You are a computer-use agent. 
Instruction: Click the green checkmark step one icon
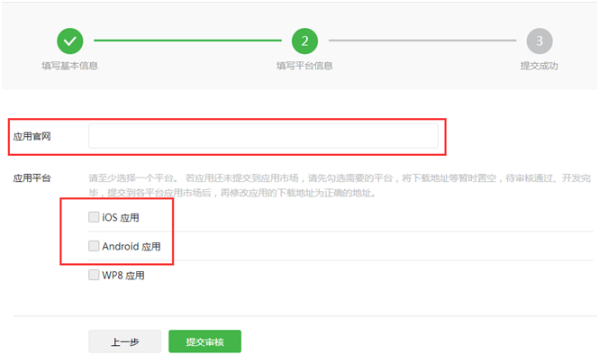69,41
